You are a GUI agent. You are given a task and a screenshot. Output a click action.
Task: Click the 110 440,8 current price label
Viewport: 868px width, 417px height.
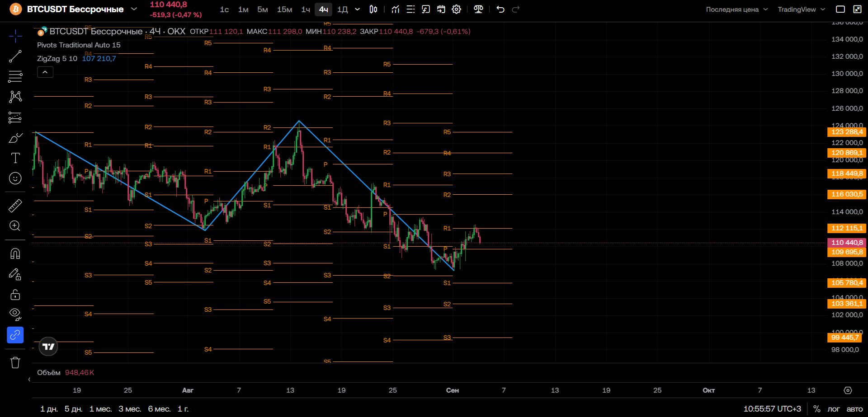(847, 243)
